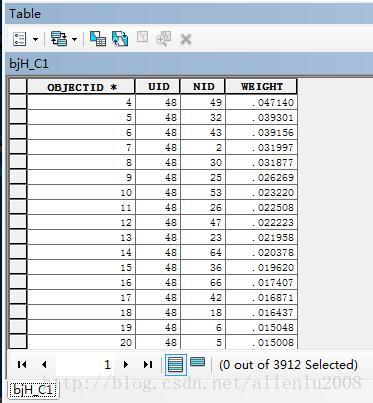Click the NID cell with value 53
This screenshot has width=373, height=403.
(203, 192)
